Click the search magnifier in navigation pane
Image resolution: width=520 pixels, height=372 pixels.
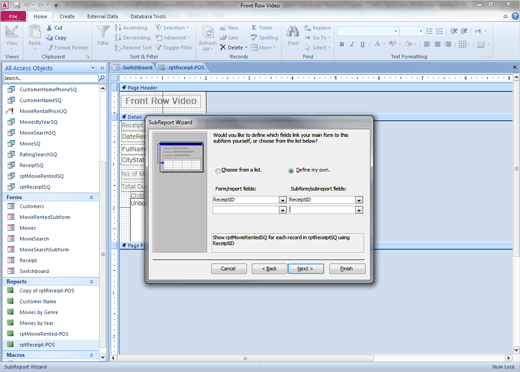click(x=102, y=78)
